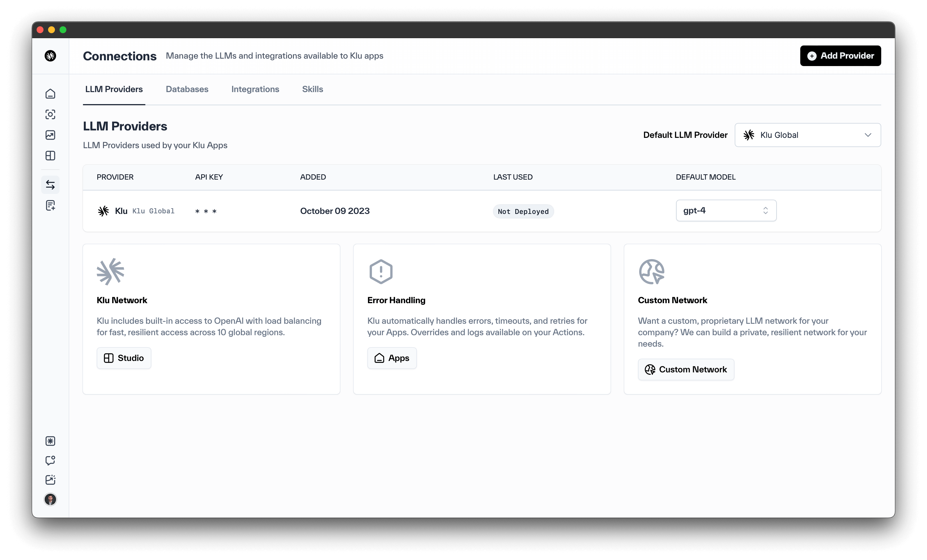Click the document-plus sidebar icon
The image size is (927, 560).
click(50, 205)
